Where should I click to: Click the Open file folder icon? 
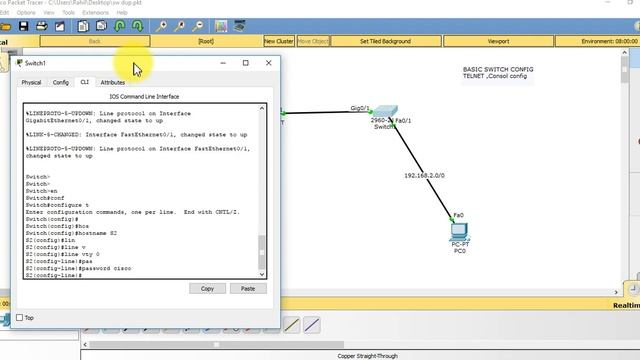pyautogui.click(x=5, y=27)
